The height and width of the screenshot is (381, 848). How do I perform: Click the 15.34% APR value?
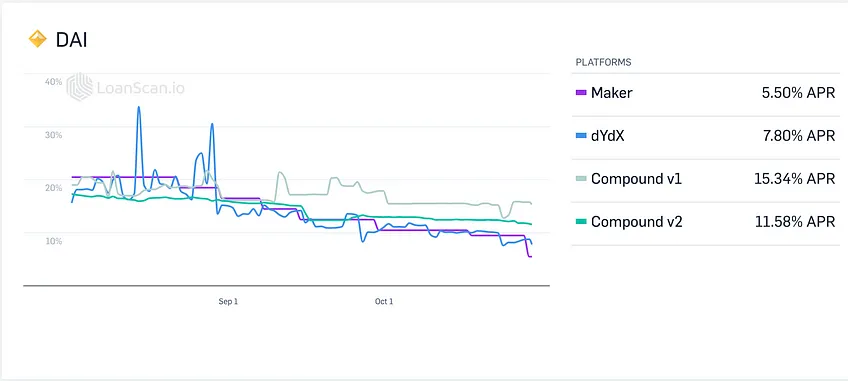click(795, 179)
